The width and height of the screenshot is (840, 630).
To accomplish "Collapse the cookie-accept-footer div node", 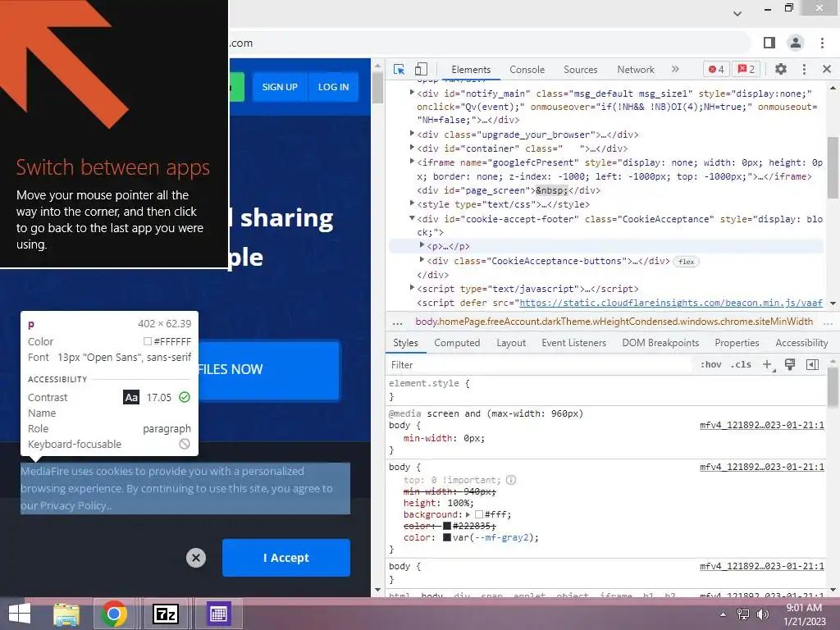I will [x=412, y=218].
